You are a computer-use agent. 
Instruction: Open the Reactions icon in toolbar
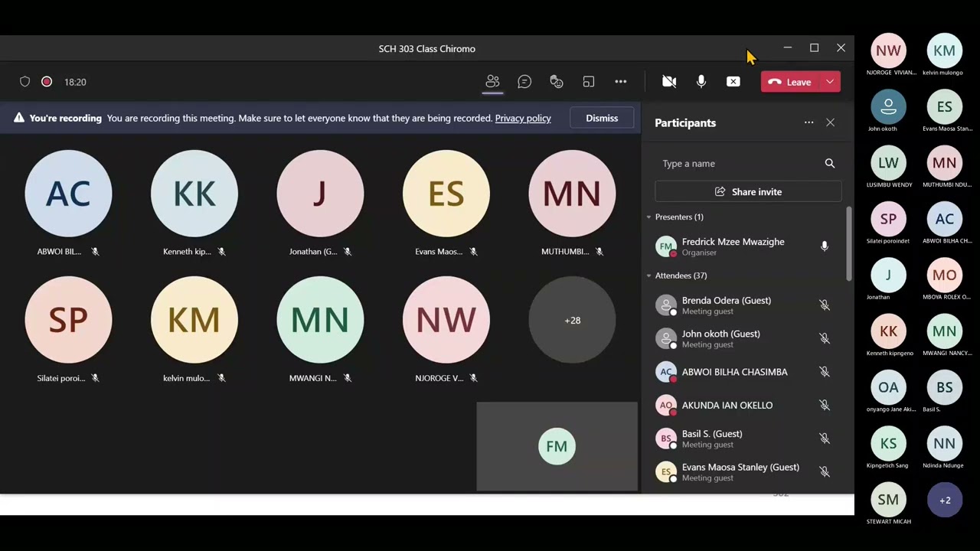[x=557, y=82]
